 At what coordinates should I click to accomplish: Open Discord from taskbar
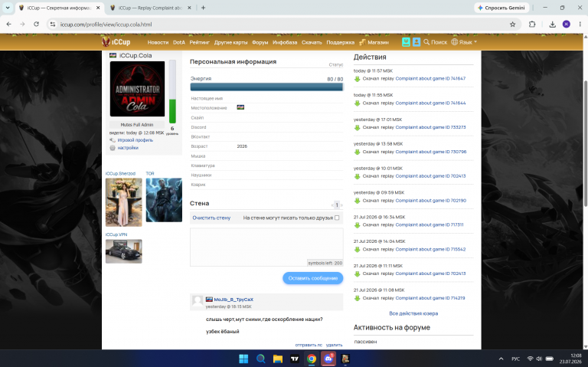point(328,359)
